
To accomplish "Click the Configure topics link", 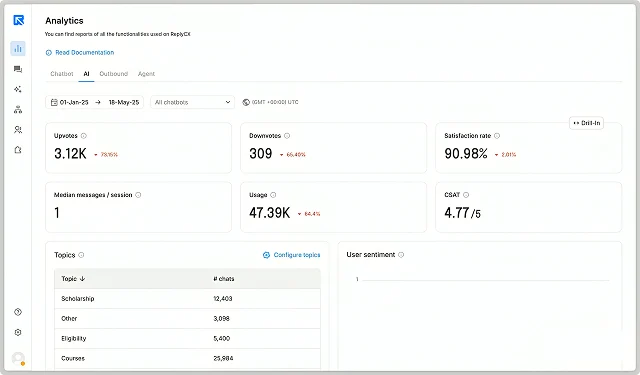I will 297,255.
